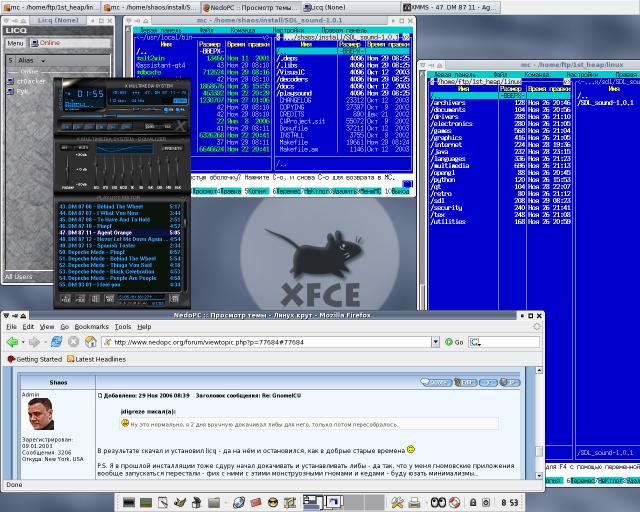This screenshot has width=640, height=512.
Task: Open Latest Headlines live bookmark
Action: (96, 359)
